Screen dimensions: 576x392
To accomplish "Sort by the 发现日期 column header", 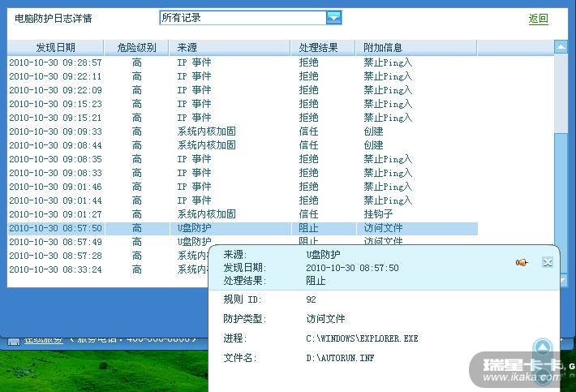I will click(55, 47).
